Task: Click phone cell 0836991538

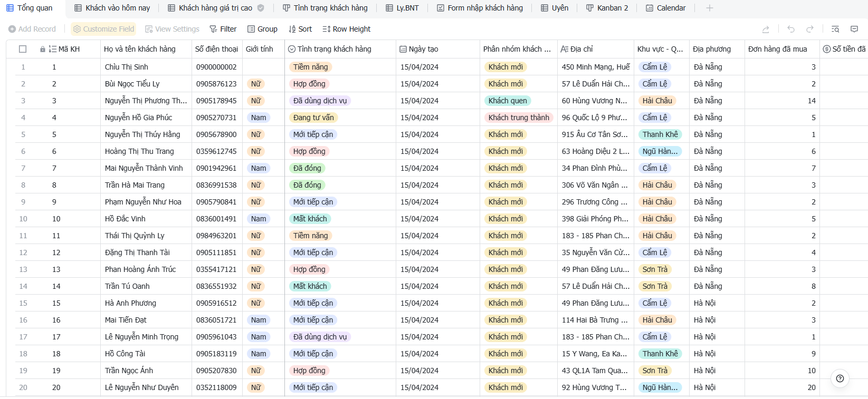Action: [x=216, y=185]
